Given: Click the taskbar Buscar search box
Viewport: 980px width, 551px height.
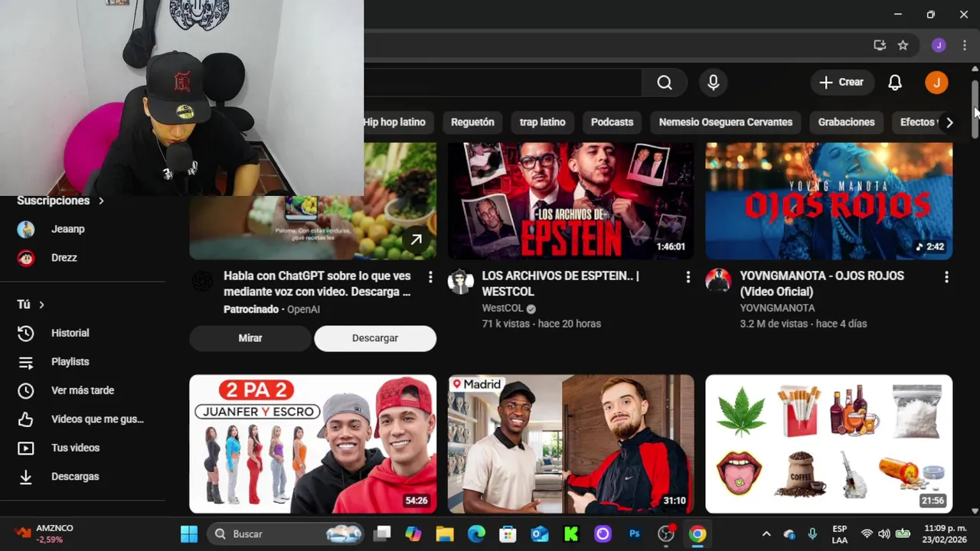Looking at the screenshot, I should point(286,534).
